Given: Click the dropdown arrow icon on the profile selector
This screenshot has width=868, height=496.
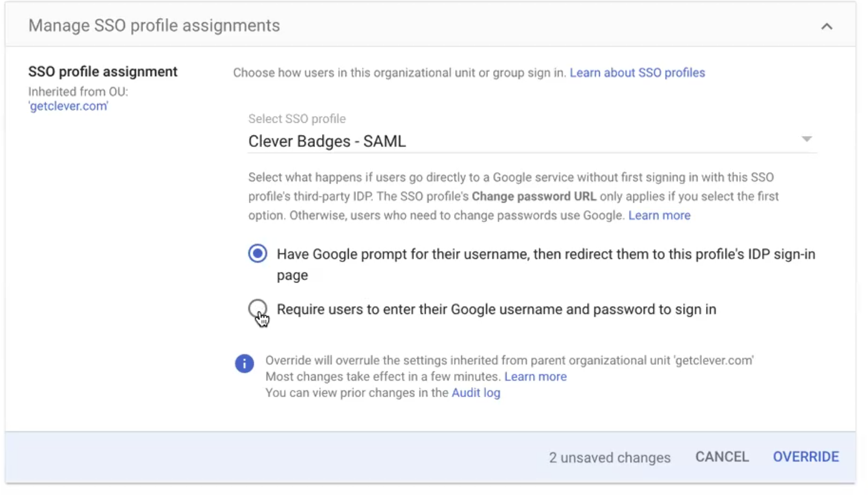Looking at the screenshot, I should (x=807, y=139).
